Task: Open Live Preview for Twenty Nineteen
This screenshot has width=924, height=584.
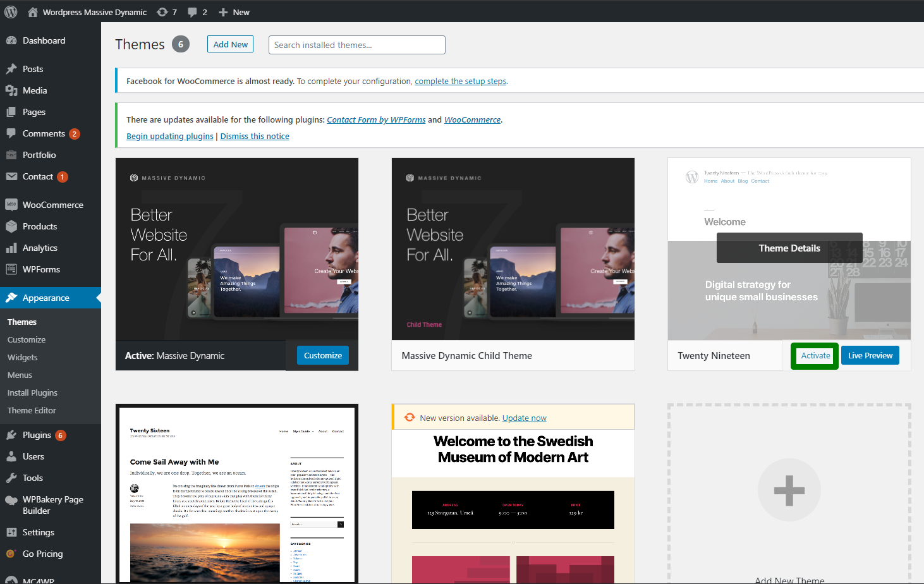Action: [x=870, y=355]
